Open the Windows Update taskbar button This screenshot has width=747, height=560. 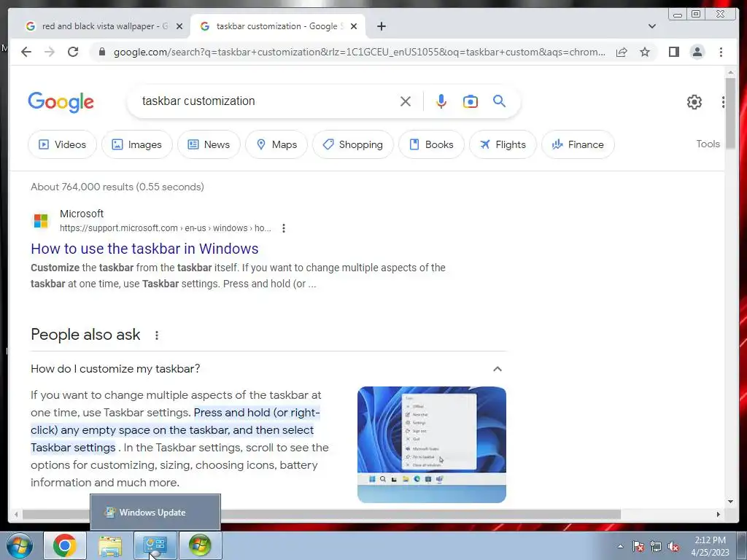tap(155, 545)
